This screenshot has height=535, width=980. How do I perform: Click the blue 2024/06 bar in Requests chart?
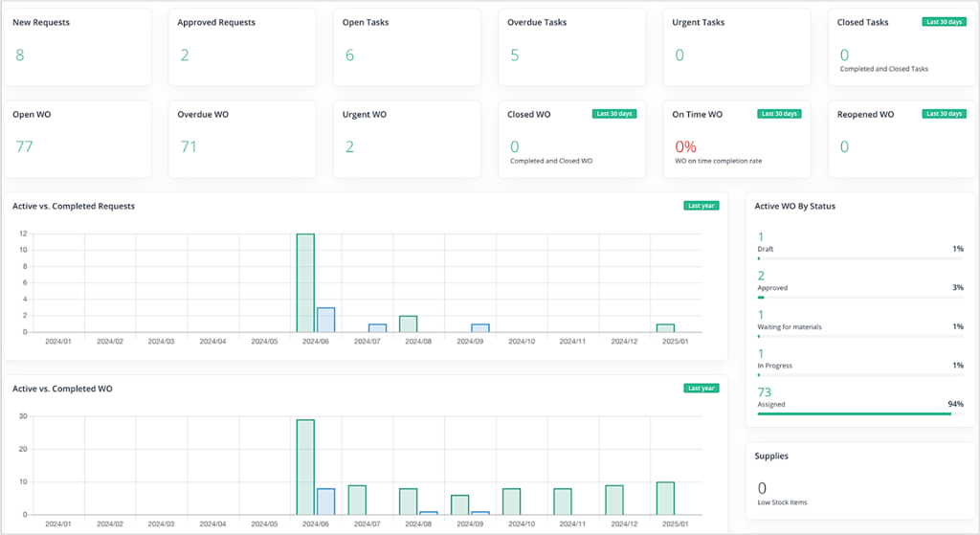click(325, 320)
